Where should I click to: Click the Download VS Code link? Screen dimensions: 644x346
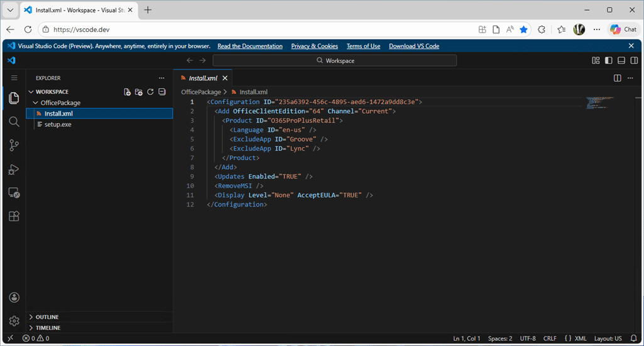tap(413, 46)
